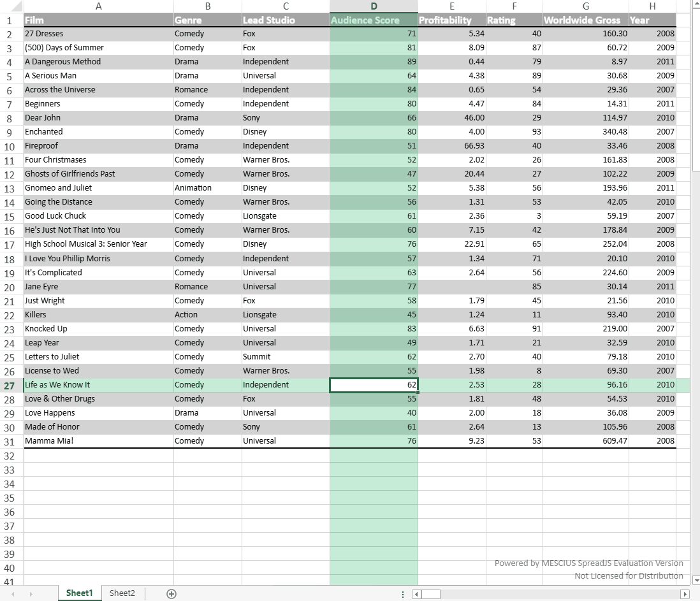Image resolution: width=700 pixels, height=601 pixels.
Task: Click horizontal scrollbar right arrow
Action: tap(684, 594)
